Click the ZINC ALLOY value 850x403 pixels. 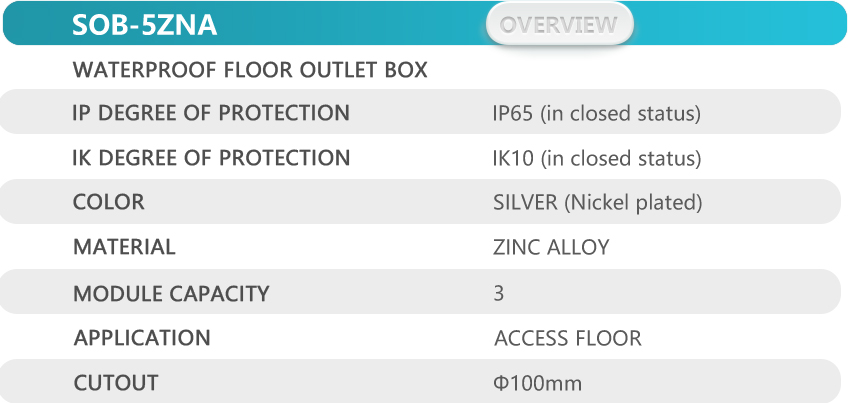(x=551, y=247)
